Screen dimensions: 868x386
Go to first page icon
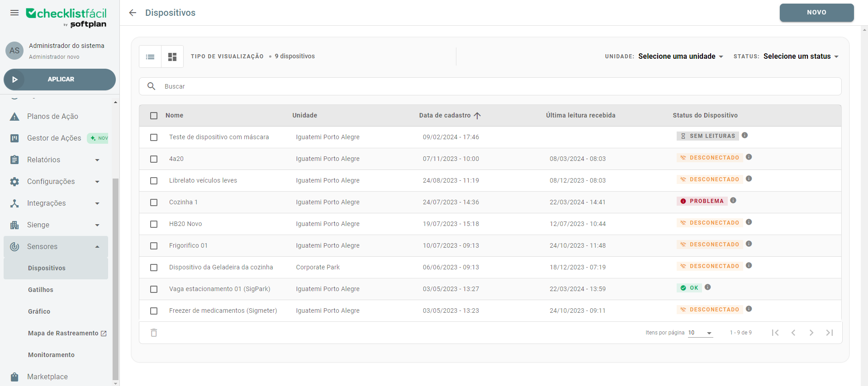click(775, 333)
